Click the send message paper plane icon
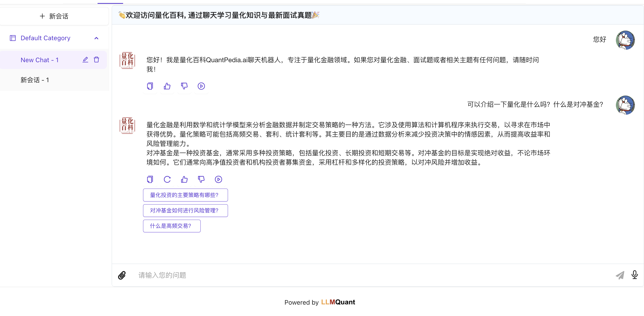644x316 pixels. coord(620,275)
